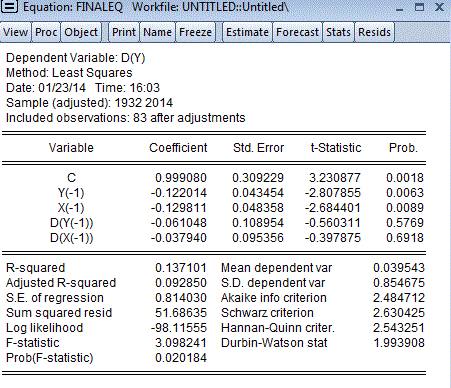Click the Prob. column header

(x=403, y=148)
